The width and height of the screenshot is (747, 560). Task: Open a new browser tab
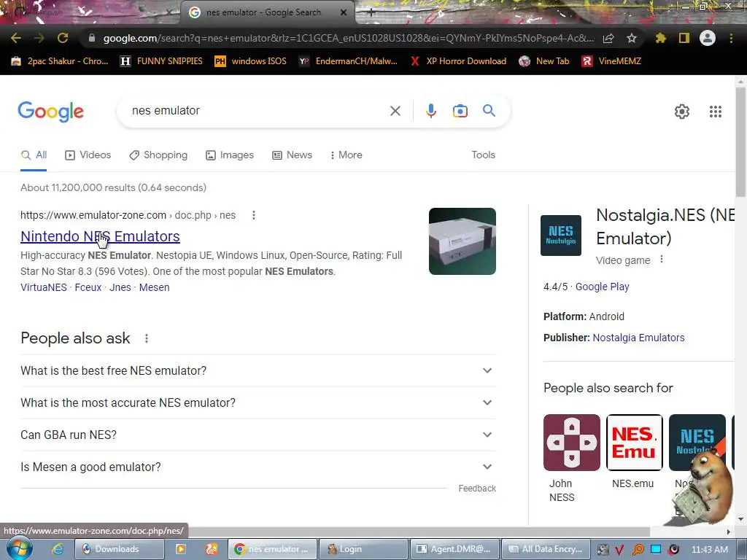(x=371, y=12)
